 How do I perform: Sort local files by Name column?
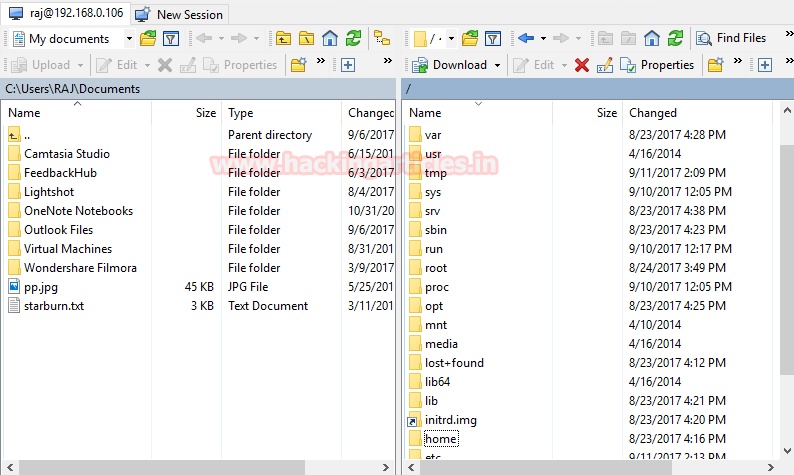pyautogui.click(x=76, y=112)
